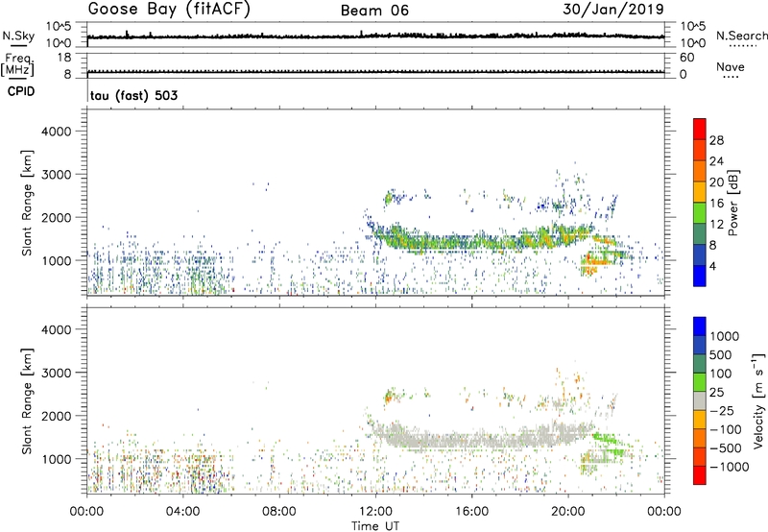This screenshot has width=768, height=532.
Task: Click the '16' tick on power colorbar
Action: [x=716, y=204]
